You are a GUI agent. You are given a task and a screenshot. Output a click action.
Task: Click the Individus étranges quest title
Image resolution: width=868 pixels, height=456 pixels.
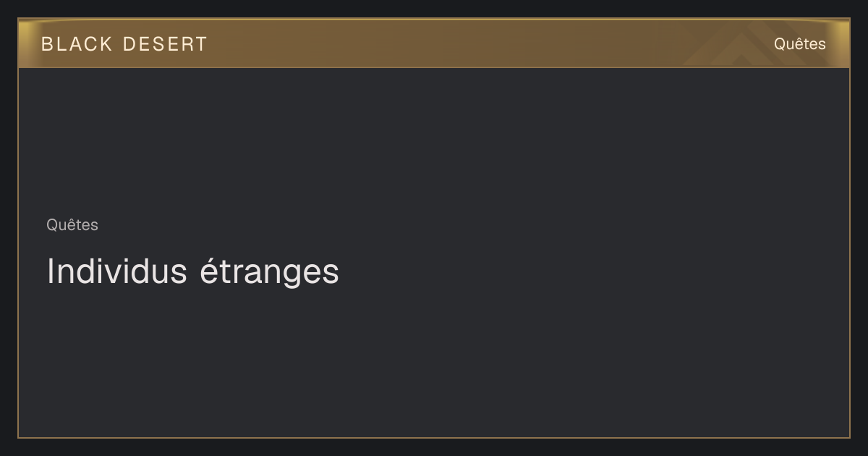point(192,272)
